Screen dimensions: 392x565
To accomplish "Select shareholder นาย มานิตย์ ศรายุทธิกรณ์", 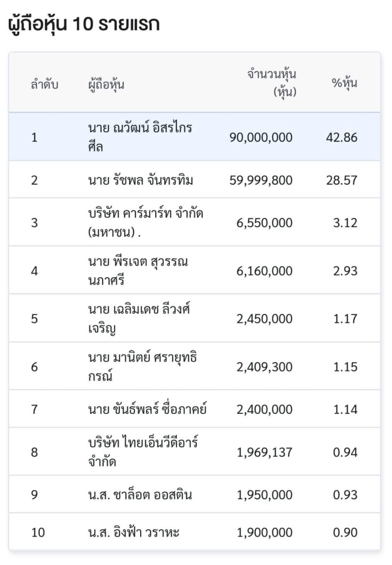I will point(194,366).
